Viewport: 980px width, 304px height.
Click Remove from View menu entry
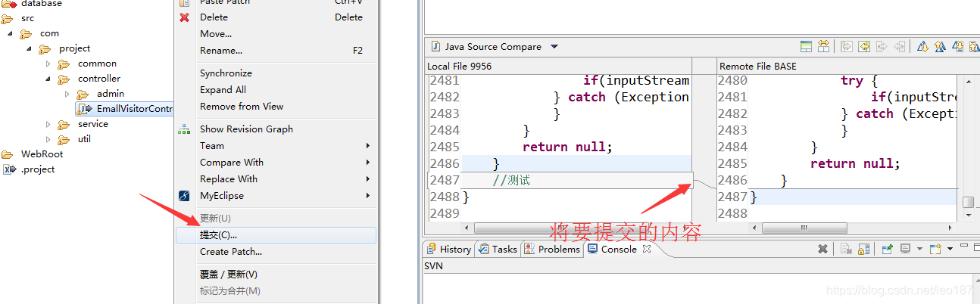pos(276,107)
